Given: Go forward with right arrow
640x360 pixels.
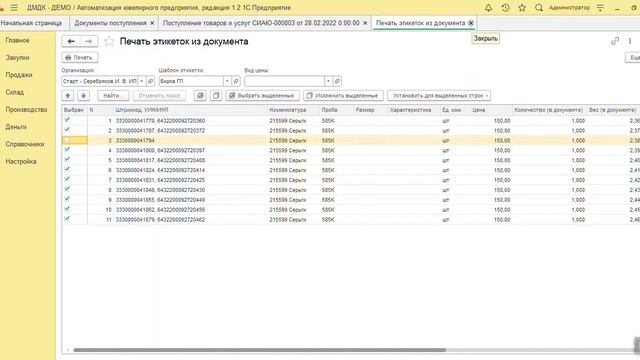Looking at the screenshot, I should 89,41.
